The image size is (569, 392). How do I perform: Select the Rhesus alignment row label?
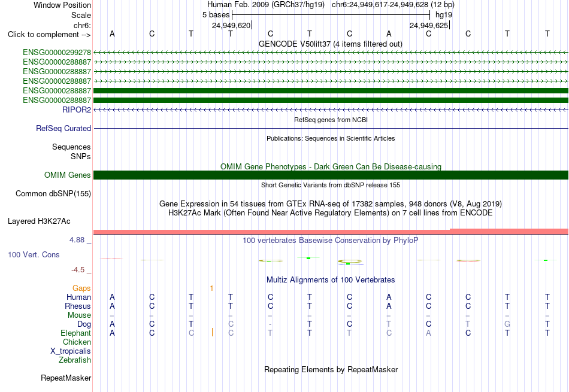[78, 306]
